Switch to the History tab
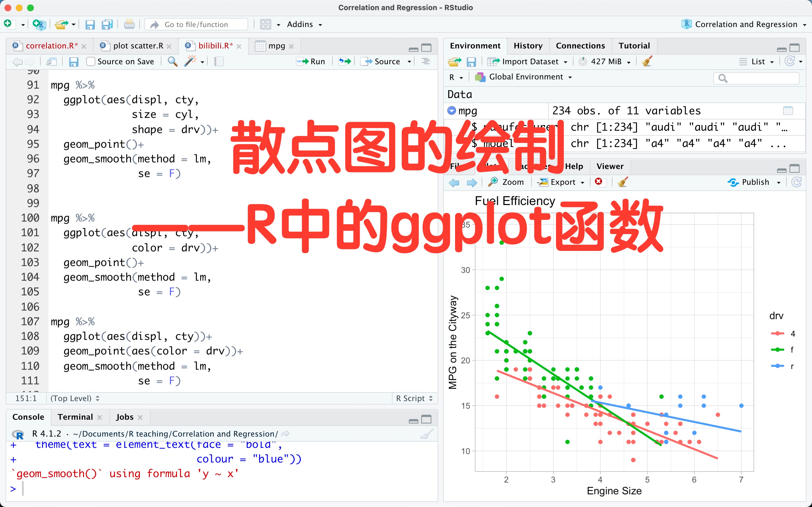Screen dimensions: 812x507 coord(526,45)
